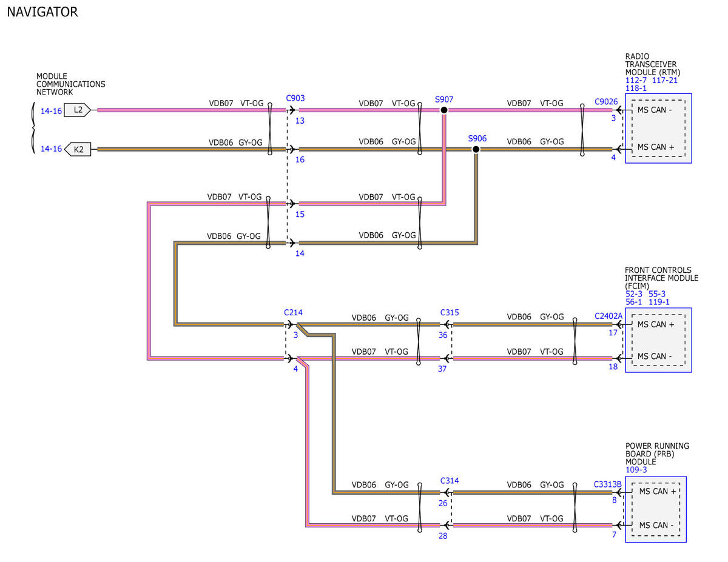Choose pin 17 at connector C2402A
728x562 pixels.
[613, 333]
